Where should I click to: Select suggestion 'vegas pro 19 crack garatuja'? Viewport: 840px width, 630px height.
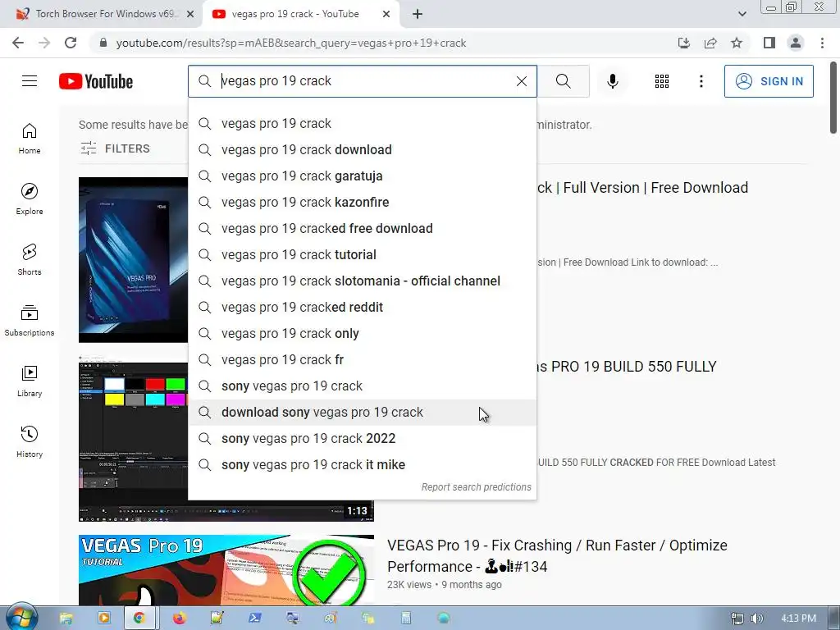tap(362, 176)
